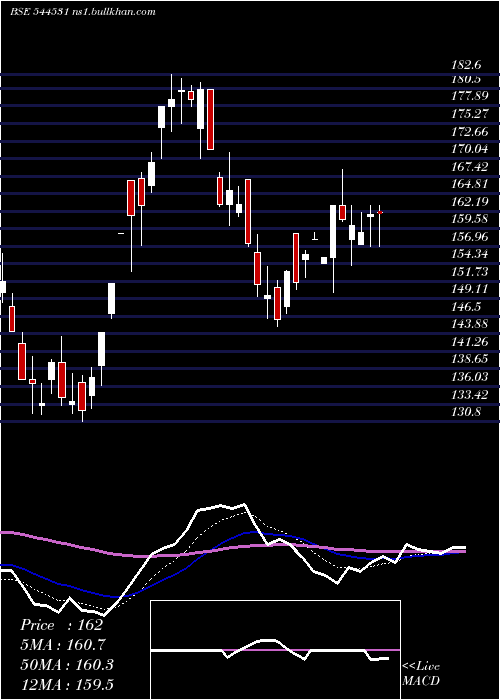
Task: Click inside the MACD inset chart box
Action: coord(275,650)
